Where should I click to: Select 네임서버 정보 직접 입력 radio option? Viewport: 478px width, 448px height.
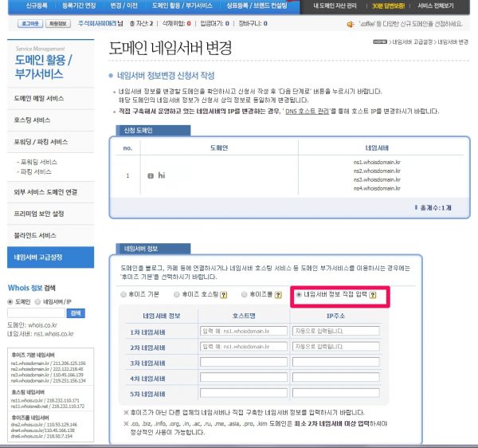tap(299, 294)
